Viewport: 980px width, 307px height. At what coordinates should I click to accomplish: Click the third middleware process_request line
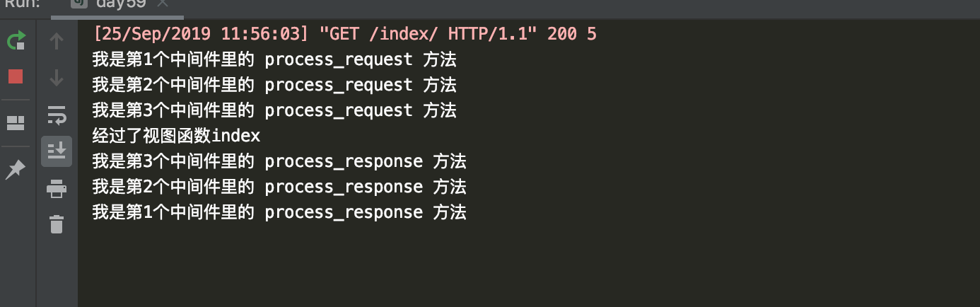pyautogui.click(x=274, y=110)
